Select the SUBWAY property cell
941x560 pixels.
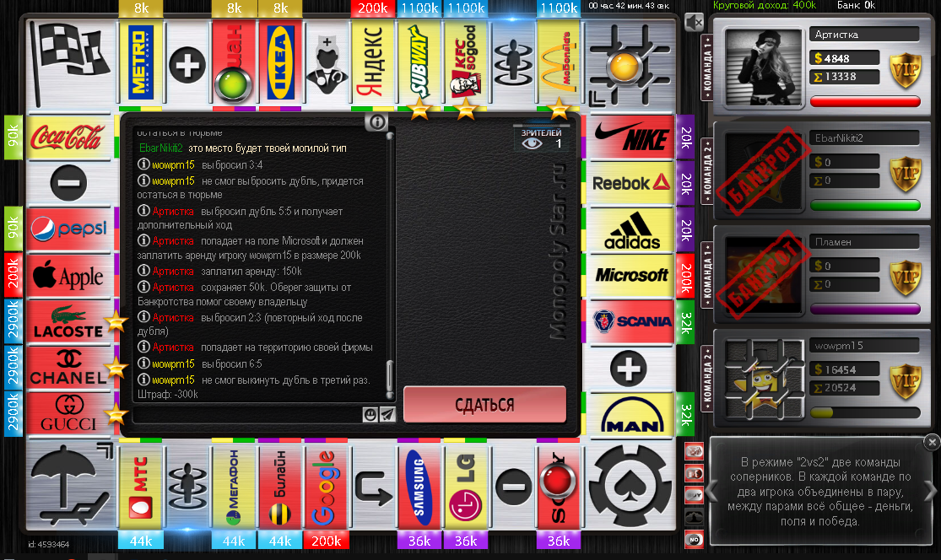[x=419, y=64]
